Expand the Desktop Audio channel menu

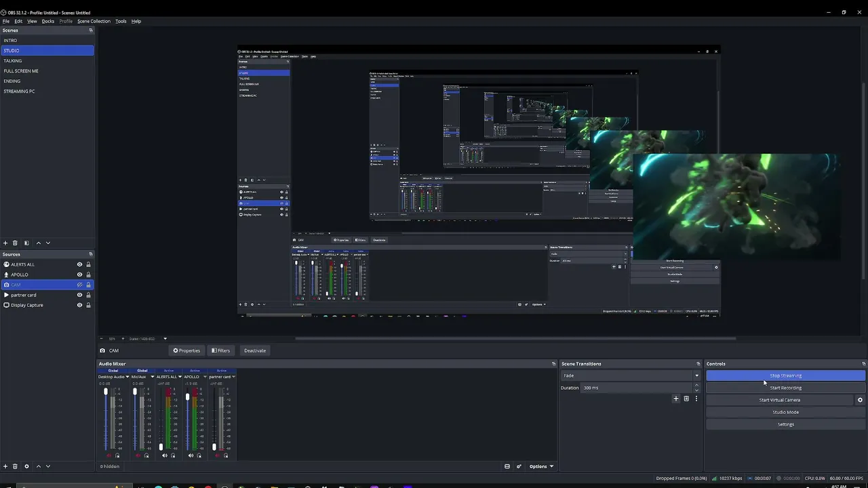(x=127, y=377)
